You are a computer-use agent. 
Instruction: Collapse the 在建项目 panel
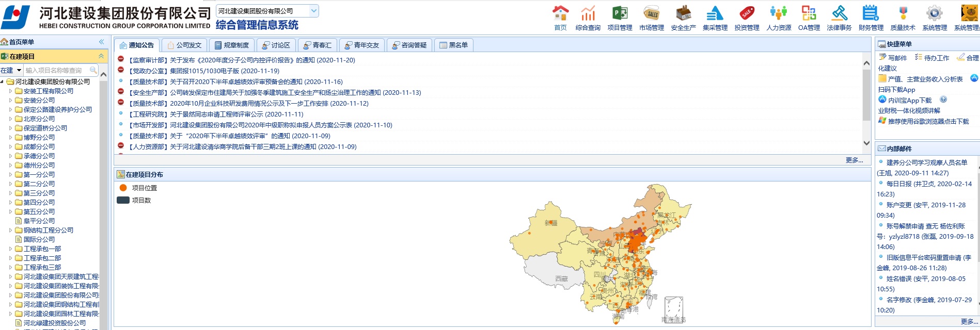101,56
